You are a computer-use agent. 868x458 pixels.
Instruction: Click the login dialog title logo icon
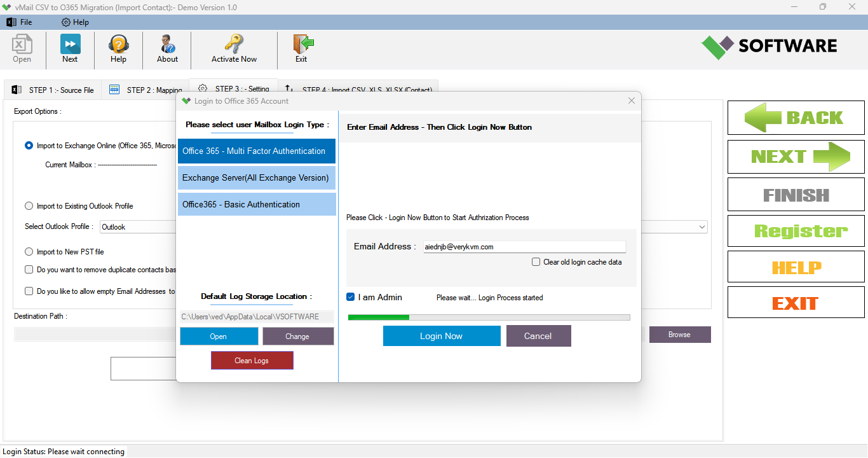tap(186, 101)
